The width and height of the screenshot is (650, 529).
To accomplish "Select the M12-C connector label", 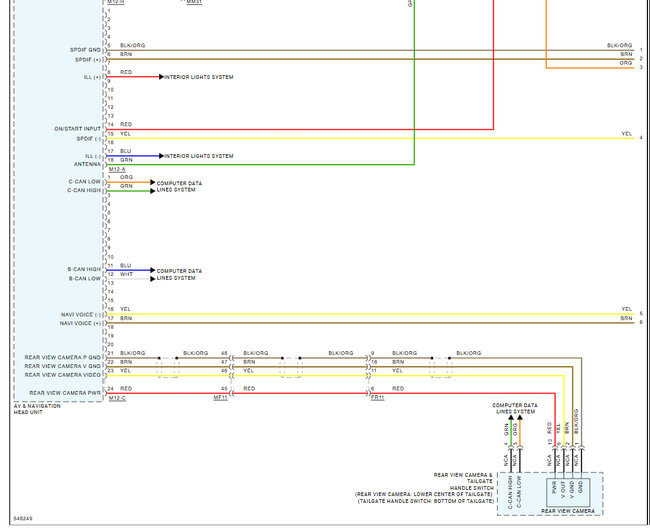I will click(x=117, y=398).
